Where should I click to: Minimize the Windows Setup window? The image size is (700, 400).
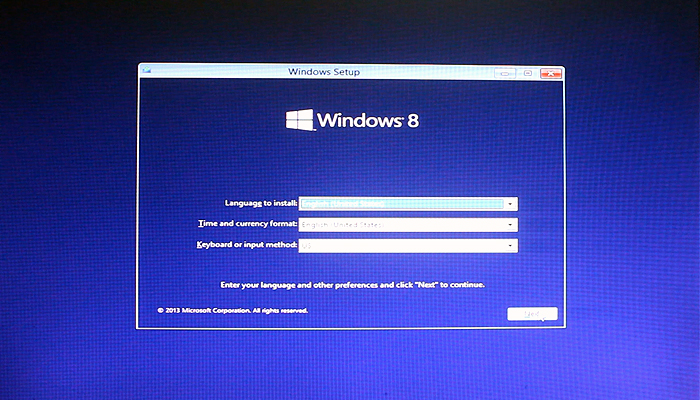(x=504, y=73)
